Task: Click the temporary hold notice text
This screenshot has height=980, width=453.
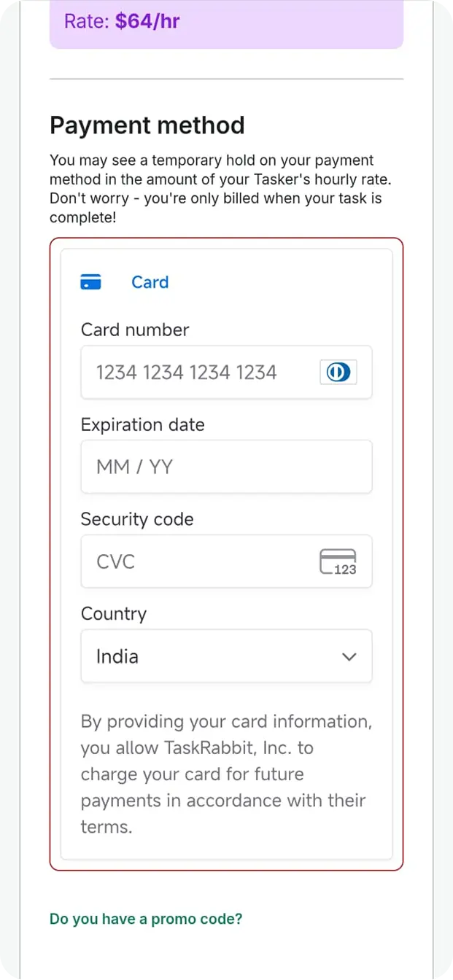Action: [x=216, y=189]
